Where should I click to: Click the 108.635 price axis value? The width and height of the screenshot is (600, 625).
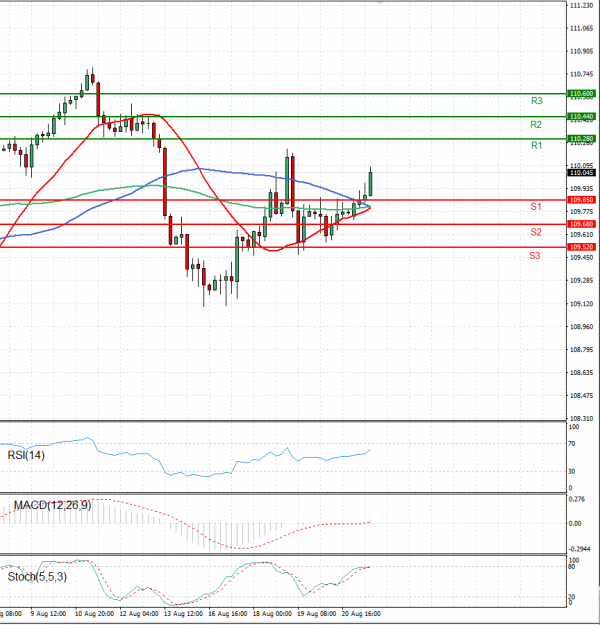click(581, 373)
